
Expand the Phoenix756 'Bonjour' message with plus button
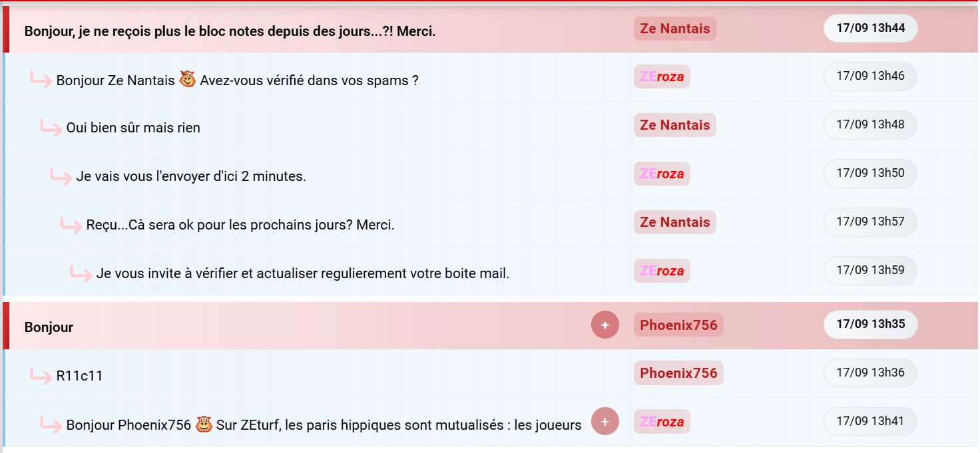[605, 325]
